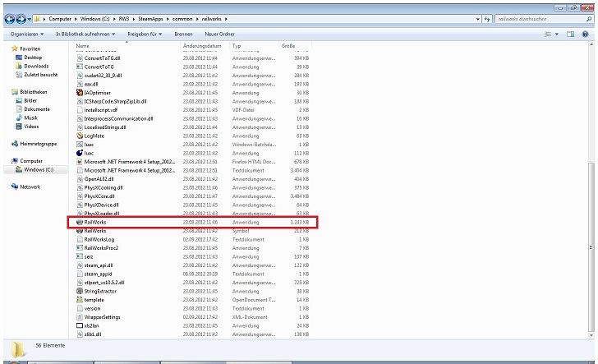The image size is (598, 364).
Task: Click the LogMate application icon
Action: tap(79, 136)
